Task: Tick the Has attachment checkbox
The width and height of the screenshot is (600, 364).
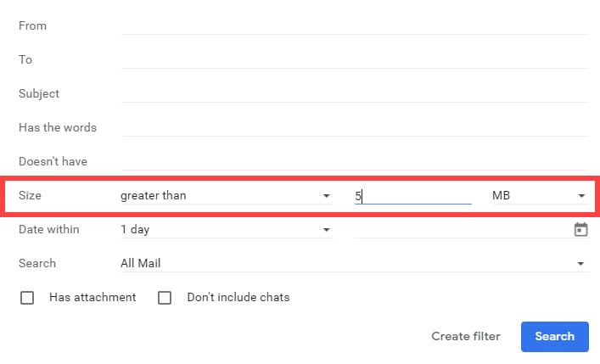Action: [x=27, y=298]
